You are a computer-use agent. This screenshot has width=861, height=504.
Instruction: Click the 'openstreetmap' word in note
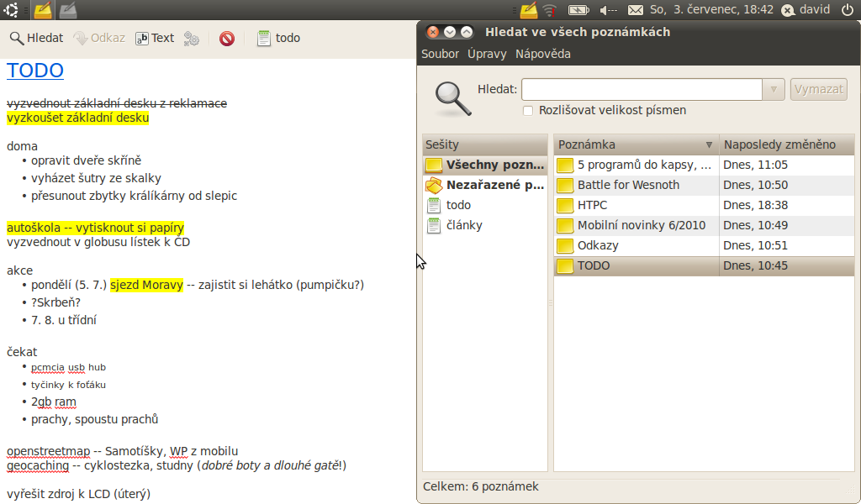point(48,451)
